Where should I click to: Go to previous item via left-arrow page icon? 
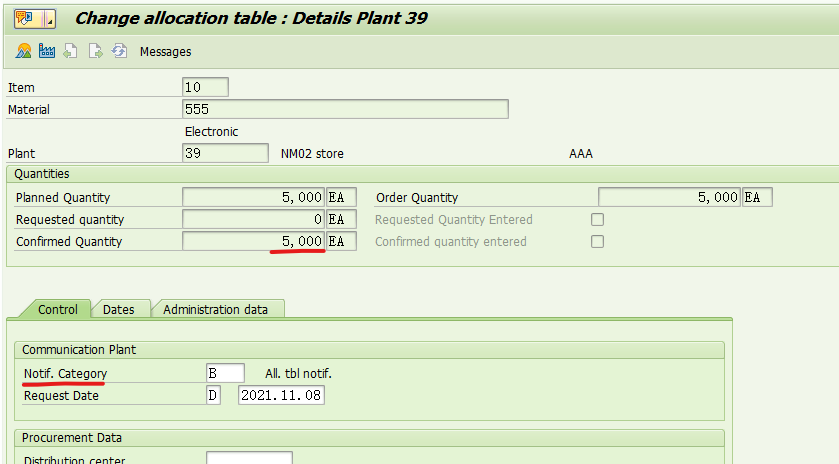70,51
